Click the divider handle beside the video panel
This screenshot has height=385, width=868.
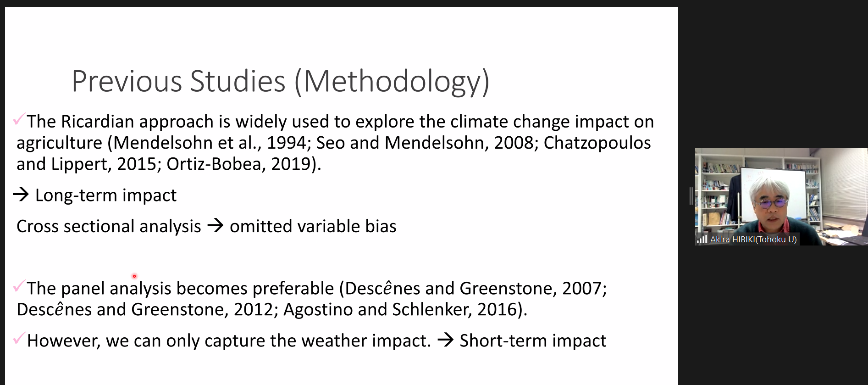point(691,196)
